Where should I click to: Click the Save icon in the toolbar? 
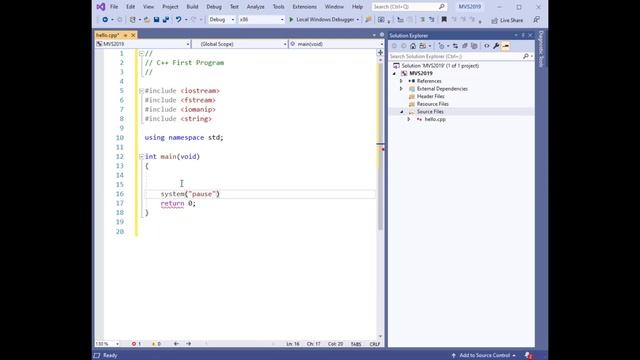156,20
